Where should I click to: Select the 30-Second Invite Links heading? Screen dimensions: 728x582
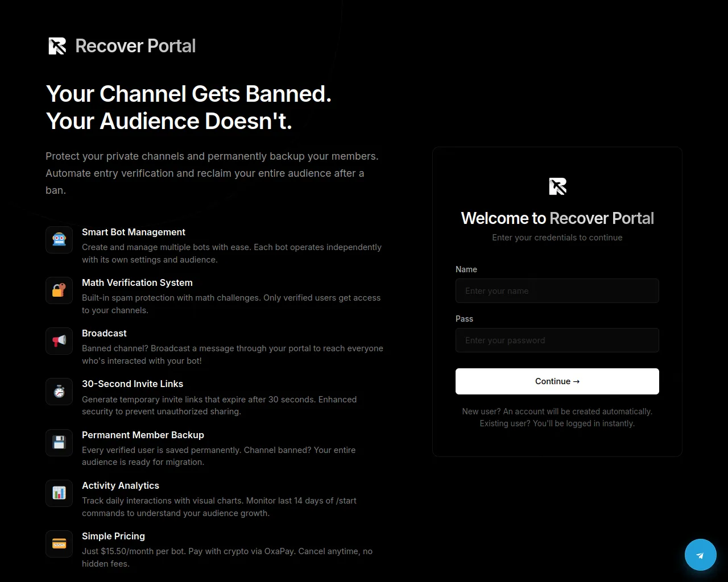(133, 384)
